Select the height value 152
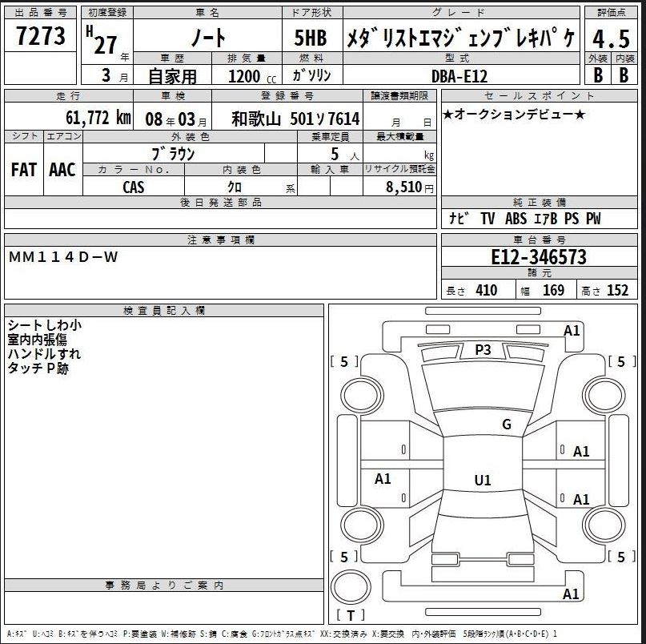This screenshot has height=644, width=646. coord(617,290)
